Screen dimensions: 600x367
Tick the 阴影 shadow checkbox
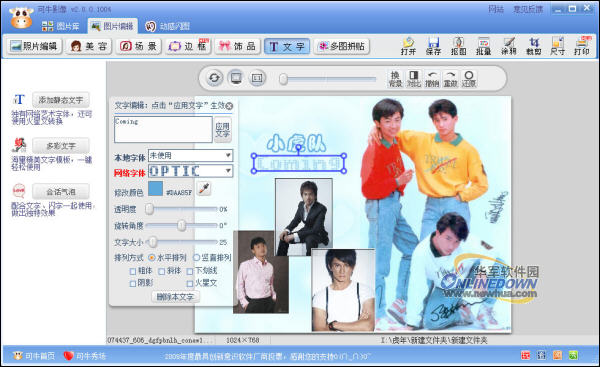[133, 284]
